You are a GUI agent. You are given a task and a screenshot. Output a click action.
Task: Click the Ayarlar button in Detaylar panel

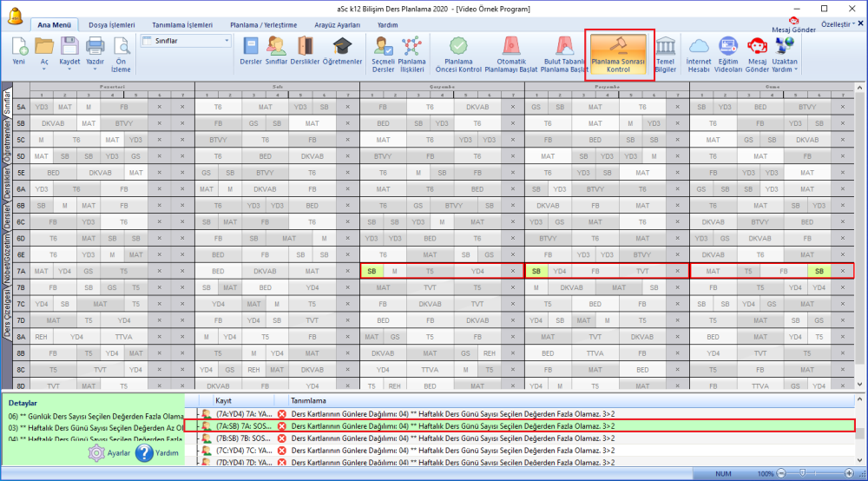(109, 452)
